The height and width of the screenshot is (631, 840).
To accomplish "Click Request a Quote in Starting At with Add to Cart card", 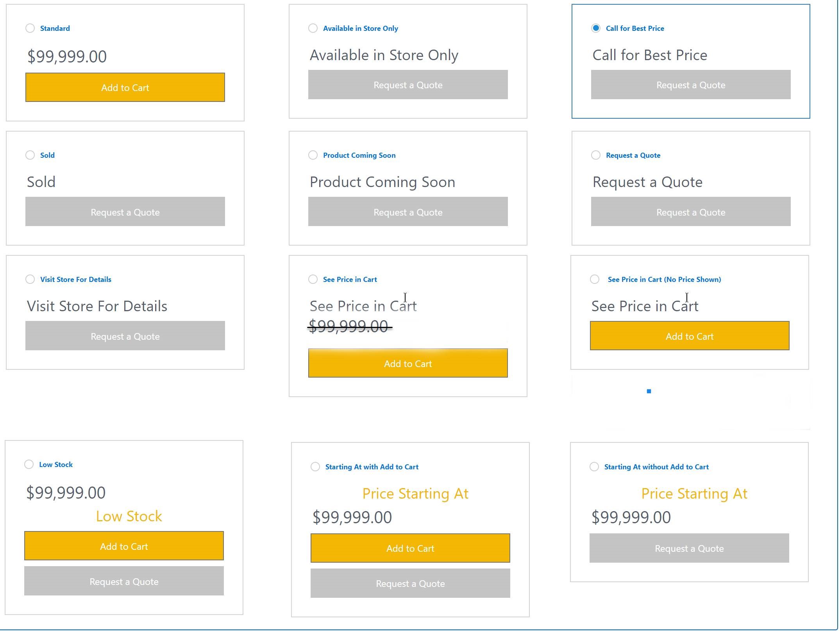I will point(410,583).
